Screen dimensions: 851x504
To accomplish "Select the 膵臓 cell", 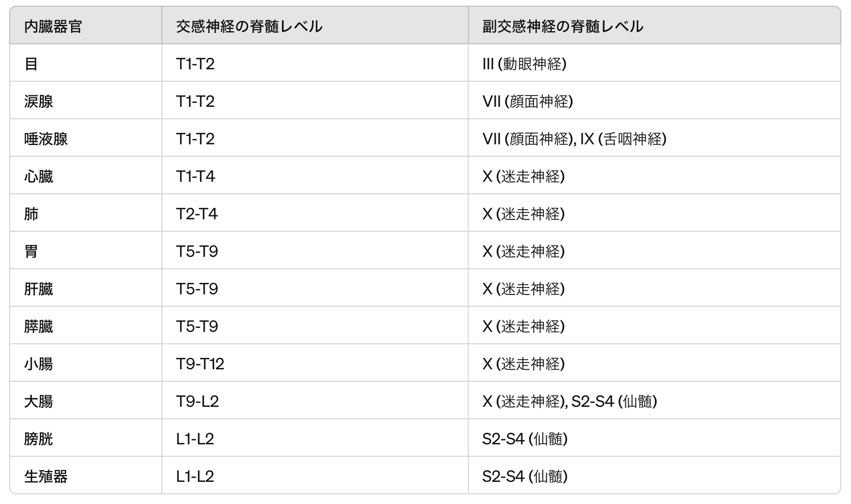I will (x=39, y=326).
